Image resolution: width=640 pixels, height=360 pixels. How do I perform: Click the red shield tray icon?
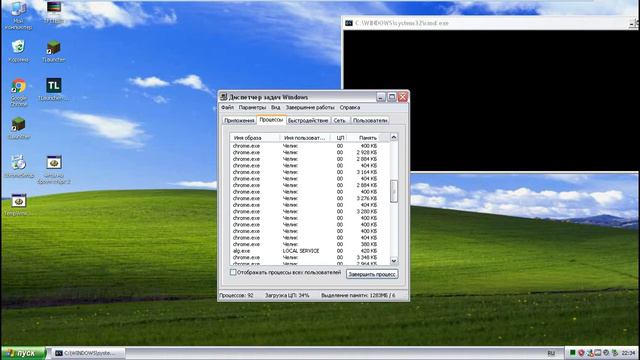[581, 353]
